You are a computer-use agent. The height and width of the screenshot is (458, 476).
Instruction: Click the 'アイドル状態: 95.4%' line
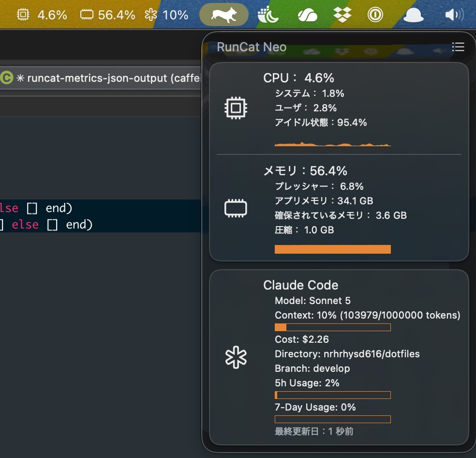click(321, 122)
